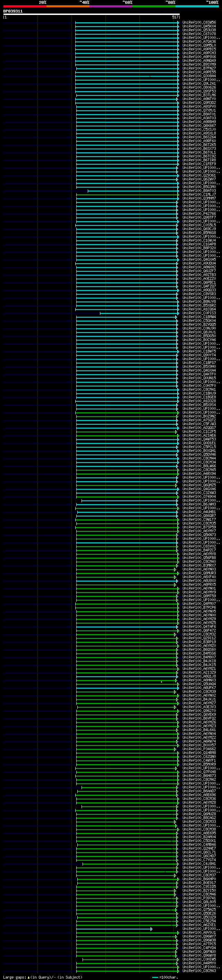222x980 pixels.
Task: Select hit label UniRef100_C1BHJ9
Action: tap(199, 394)
